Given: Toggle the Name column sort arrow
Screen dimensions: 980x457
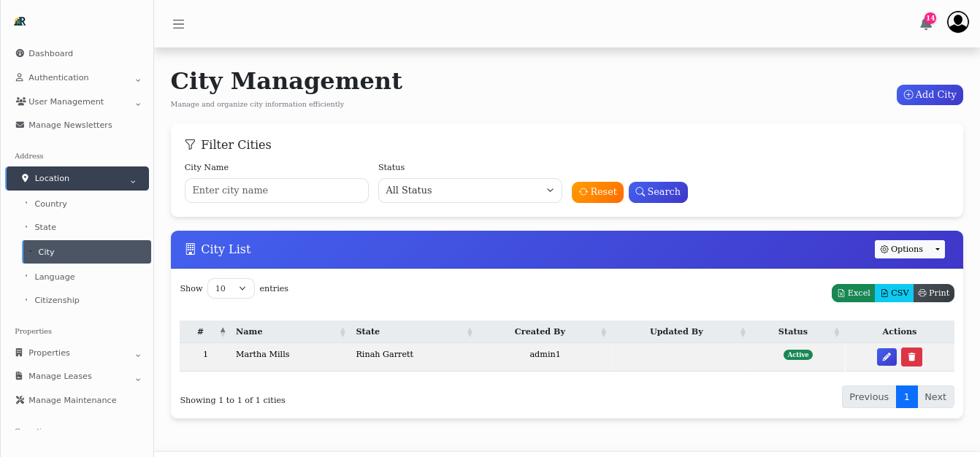Looking at the screenshot, I should coord(342,331).
